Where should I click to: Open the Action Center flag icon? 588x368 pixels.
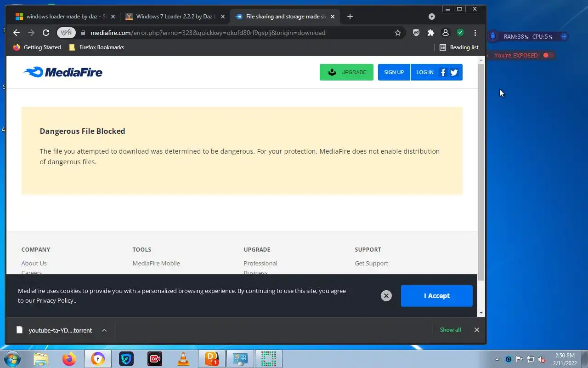pos(520,359)
